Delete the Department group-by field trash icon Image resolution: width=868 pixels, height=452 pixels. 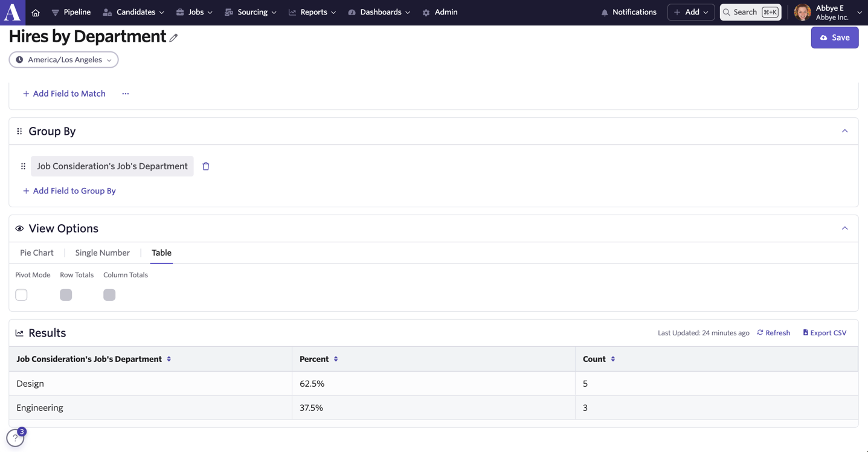tap(206, 166)
